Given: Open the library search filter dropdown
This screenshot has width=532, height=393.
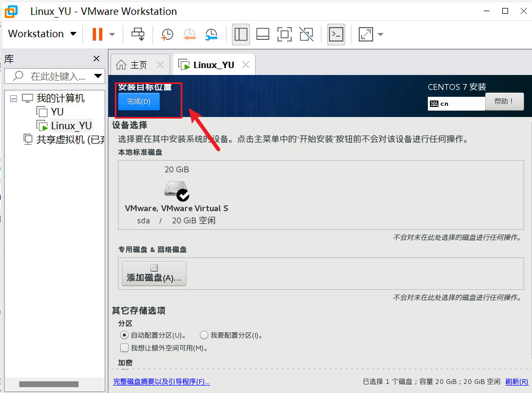Looking at the screenshot, I should (x=98, y=76).
